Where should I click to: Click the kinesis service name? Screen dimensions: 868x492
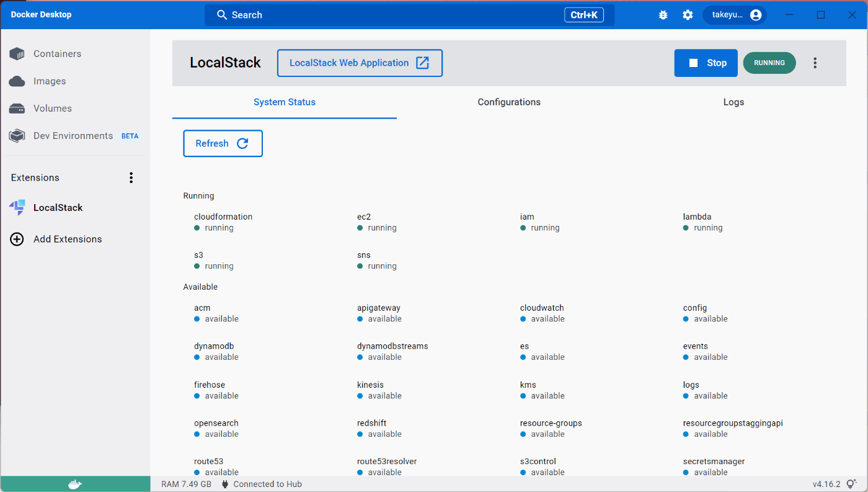click(370, 385)
